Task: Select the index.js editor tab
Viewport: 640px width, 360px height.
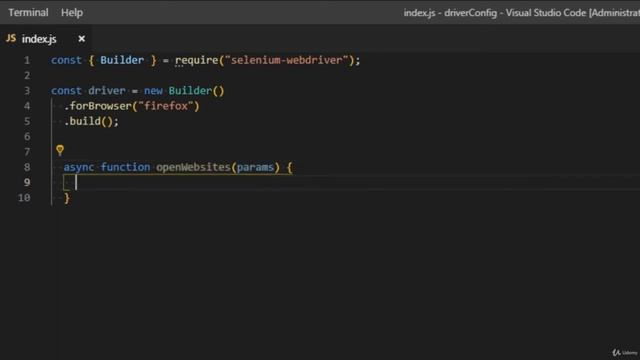Action: [x=46, y=39]
